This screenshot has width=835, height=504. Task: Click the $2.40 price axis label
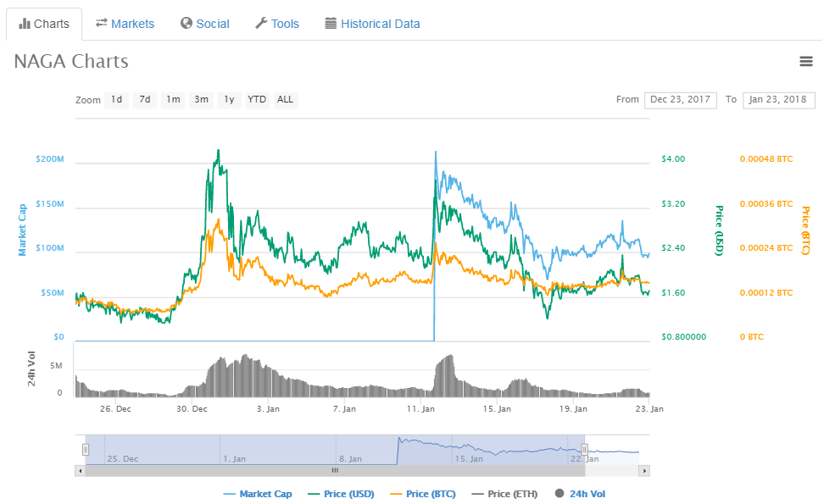coord(673,248)
